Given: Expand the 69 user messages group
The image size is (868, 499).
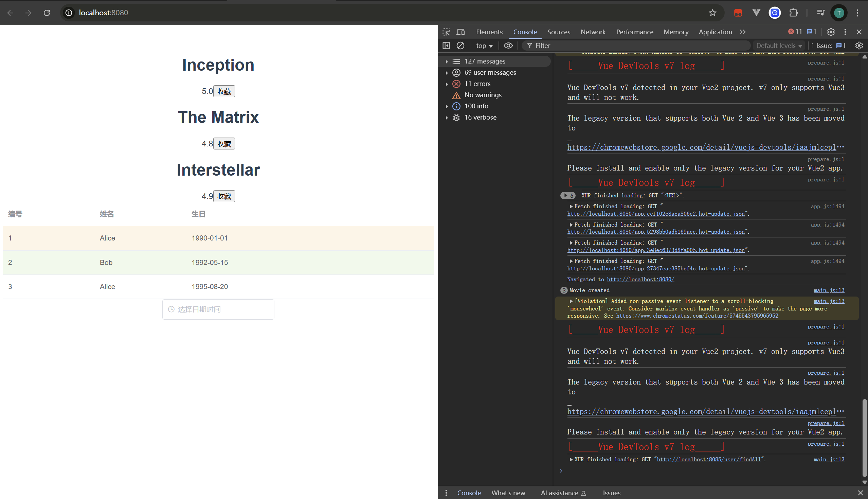Looking at the screenshot, I should coord(447,73).
